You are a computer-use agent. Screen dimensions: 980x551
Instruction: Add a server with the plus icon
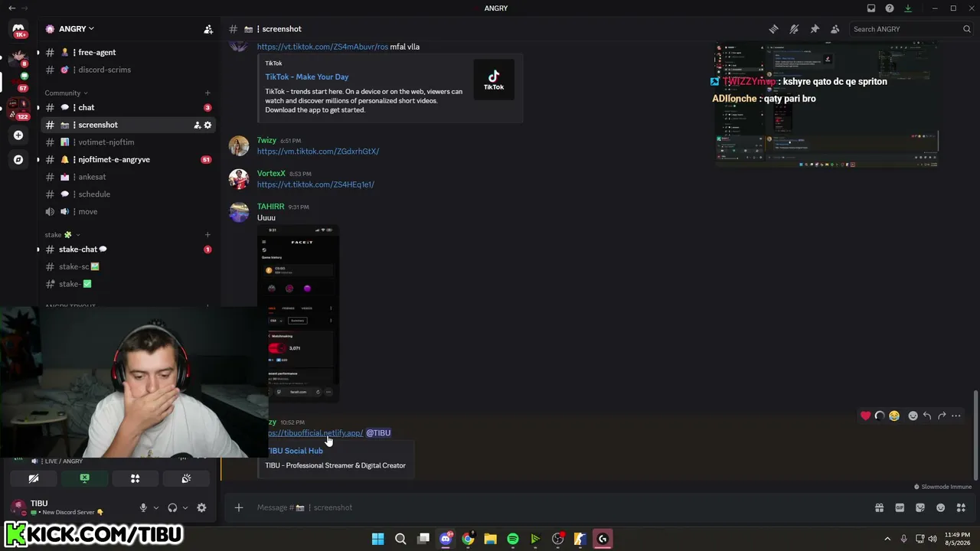18,135
